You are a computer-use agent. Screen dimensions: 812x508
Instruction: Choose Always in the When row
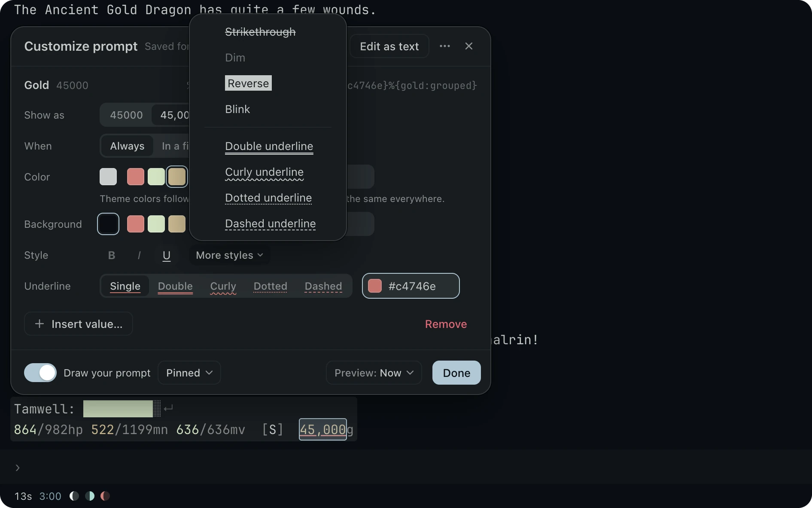pyautogui.click(x=127, y=146)
